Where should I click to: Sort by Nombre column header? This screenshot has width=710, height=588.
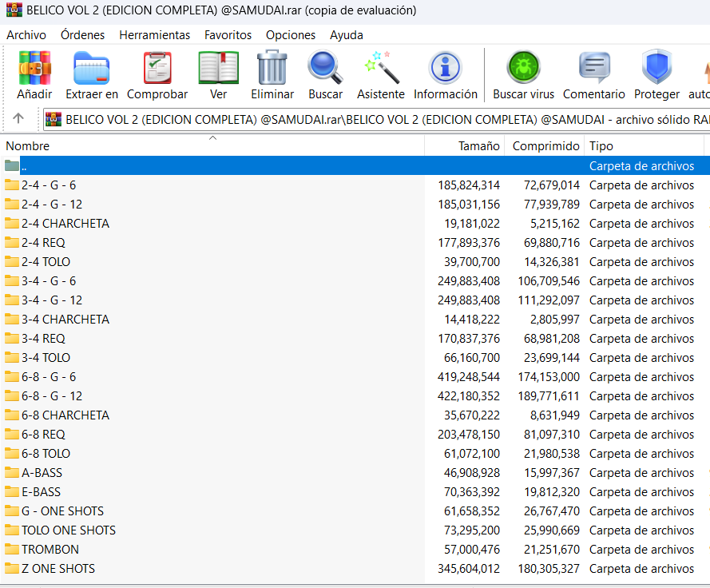(x=212, y=146)
